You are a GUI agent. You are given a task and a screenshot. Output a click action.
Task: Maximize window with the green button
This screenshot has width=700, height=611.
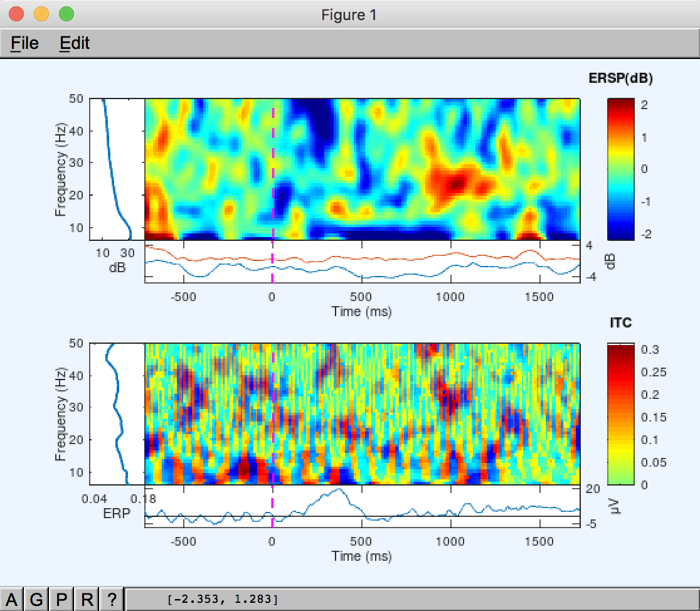[66, 13]
